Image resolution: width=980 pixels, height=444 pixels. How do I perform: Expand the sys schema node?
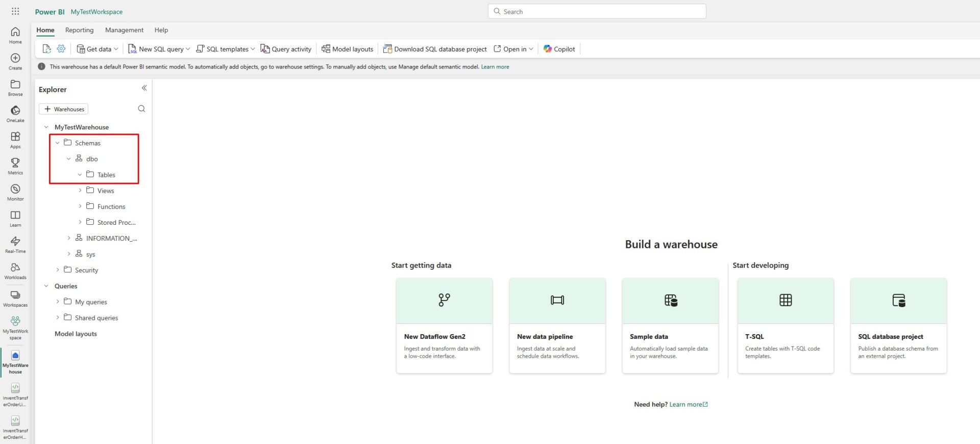pyautogui.click(x=69, y=253)
